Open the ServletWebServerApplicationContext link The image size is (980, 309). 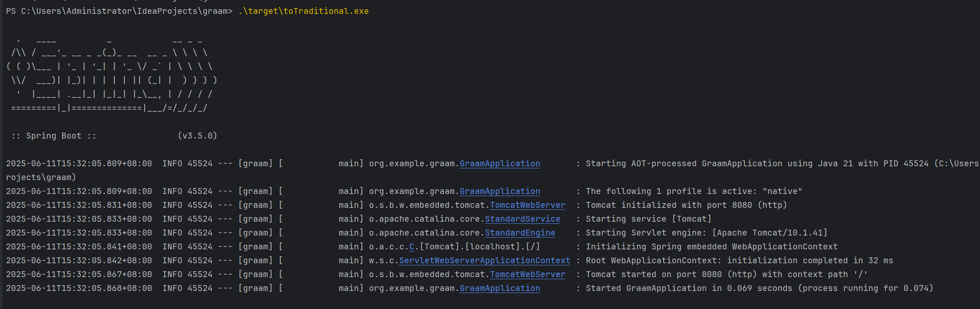(485, 261)
